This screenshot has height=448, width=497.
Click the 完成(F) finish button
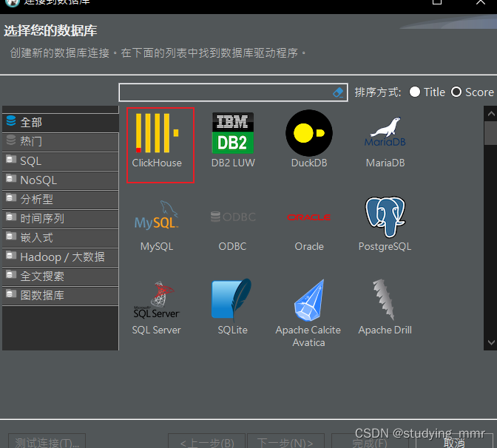370,441
